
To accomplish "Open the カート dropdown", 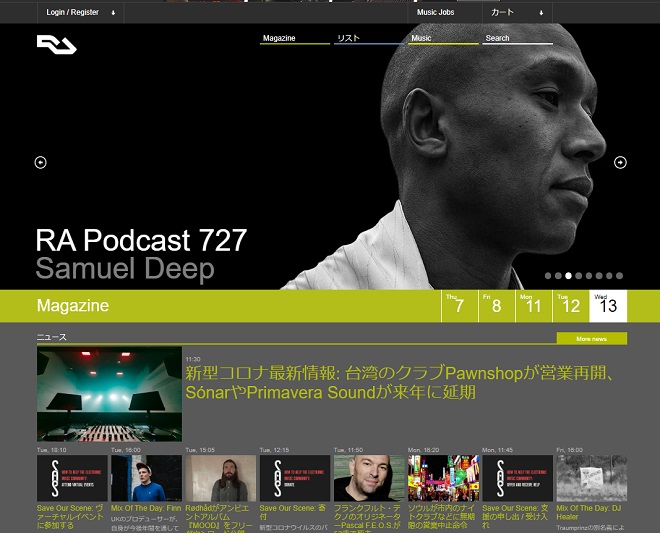I will (x=515, y=12).
